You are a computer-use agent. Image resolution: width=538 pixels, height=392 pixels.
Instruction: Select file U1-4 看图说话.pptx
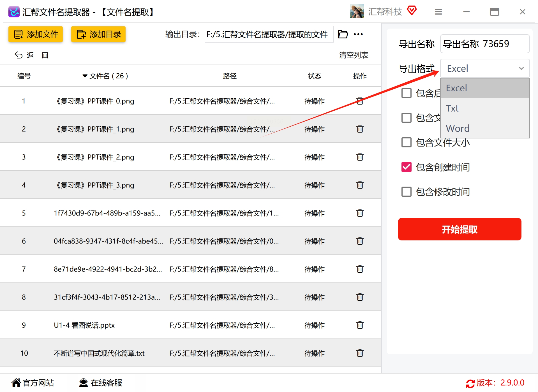(84, 325)
